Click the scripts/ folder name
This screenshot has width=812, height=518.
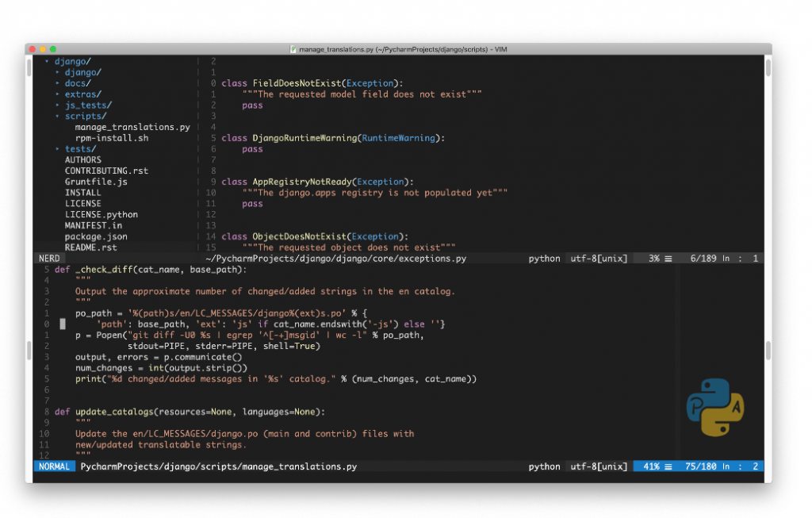pos(86,116)
